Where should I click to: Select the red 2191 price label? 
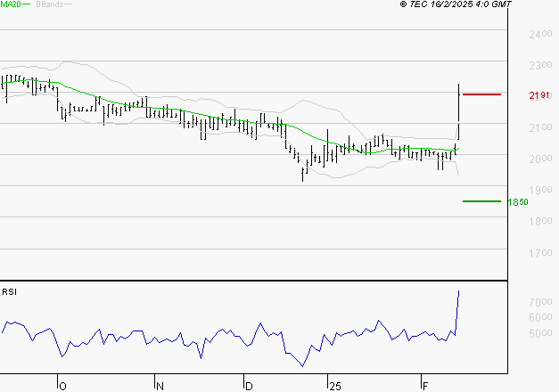(539, 95)
